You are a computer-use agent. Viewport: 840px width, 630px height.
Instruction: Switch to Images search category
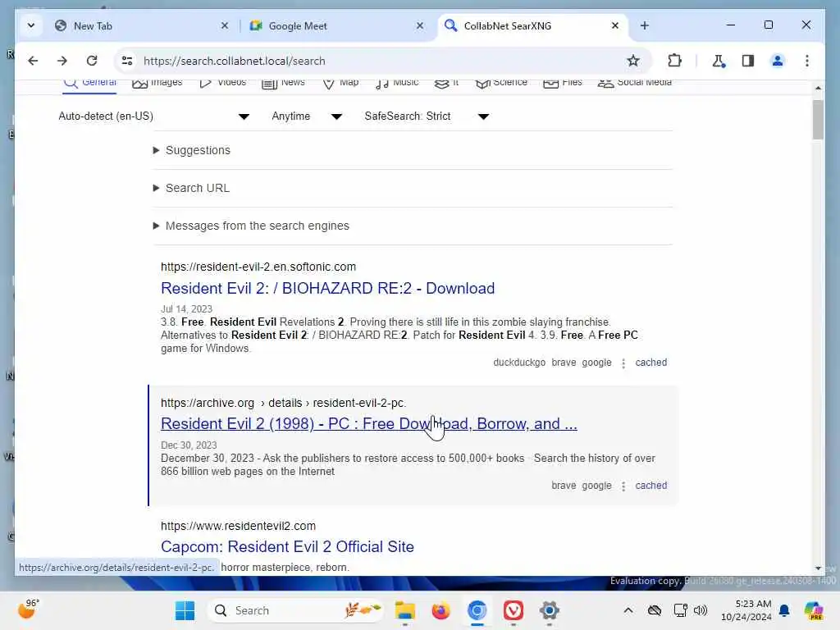tap(157, 83)
